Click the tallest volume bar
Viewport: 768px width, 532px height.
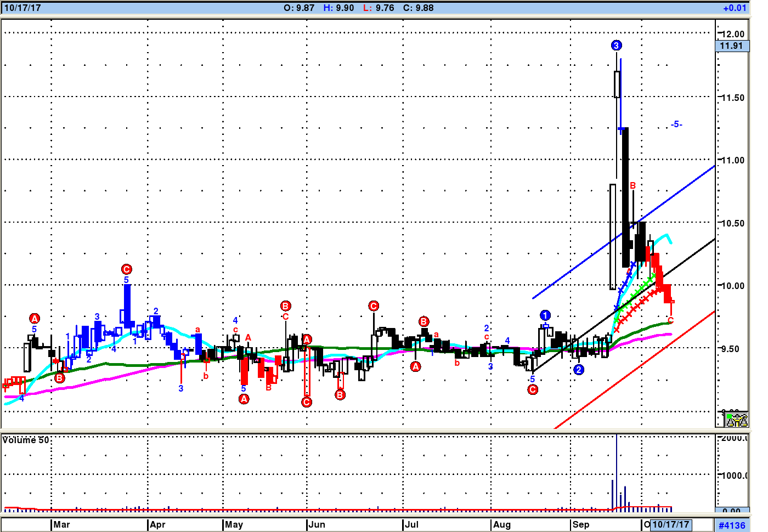tap(617, 472)
